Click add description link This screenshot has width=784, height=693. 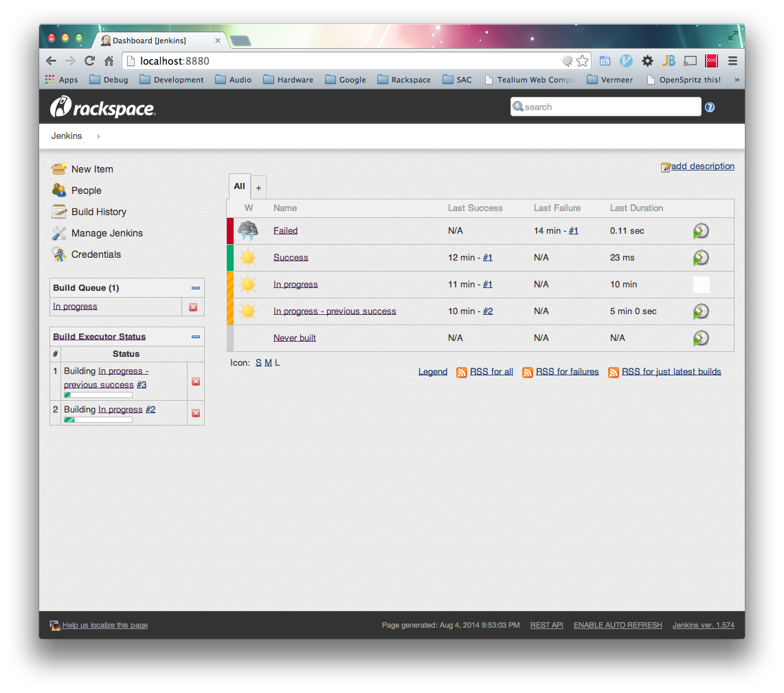(702, 166)
